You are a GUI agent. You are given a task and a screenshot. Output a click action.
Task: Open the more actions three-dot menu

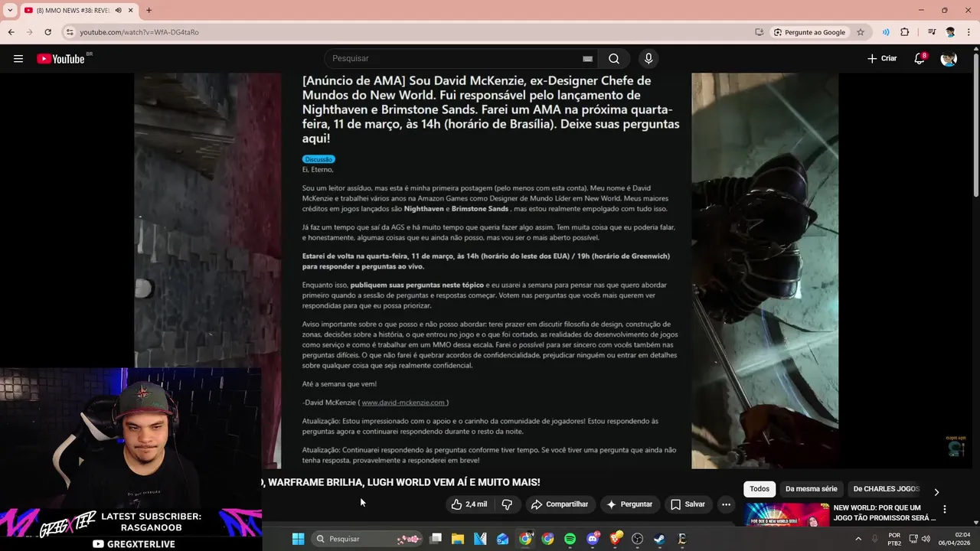(726, 504)
